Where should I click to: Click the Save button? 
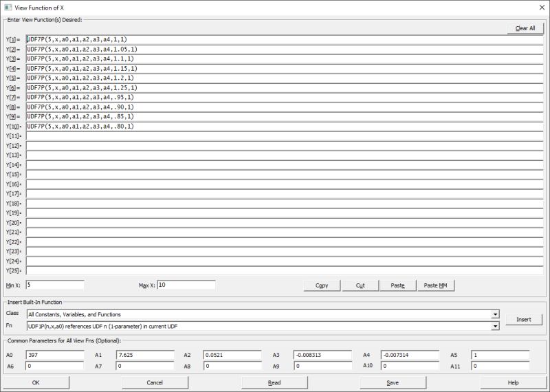[x=393, y=382]
